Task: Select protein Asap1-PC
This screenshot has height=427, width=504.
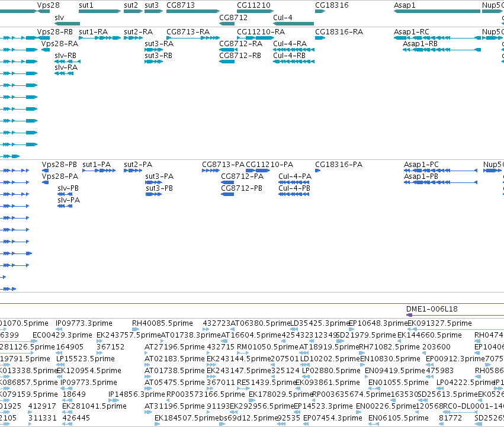Action: (x=421, y=165)
